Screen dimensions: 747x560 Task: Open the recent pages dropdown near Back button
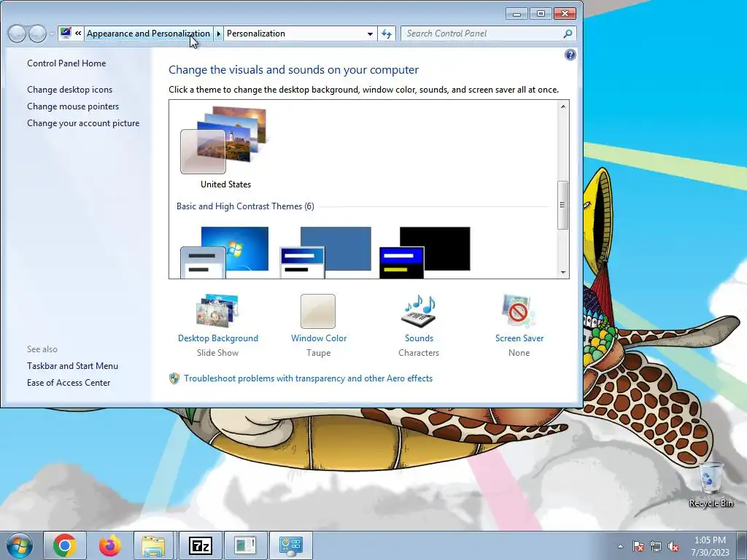tap(52, 34)
